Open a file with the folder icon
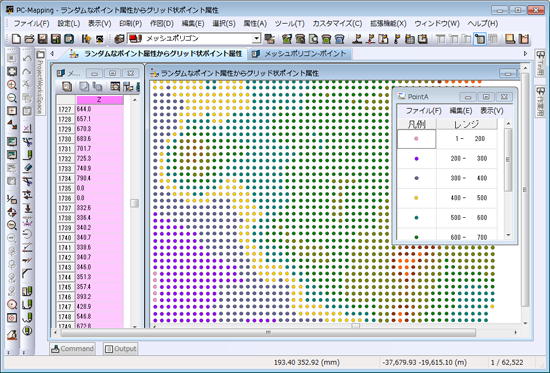This screenshot has height=373, width=550. coord(29,39)
